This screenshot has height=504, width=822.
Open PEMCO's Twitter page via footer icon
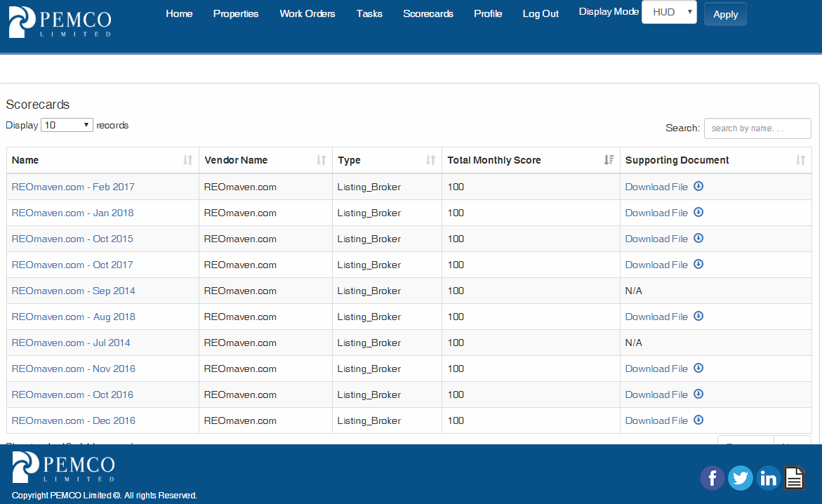740,478
